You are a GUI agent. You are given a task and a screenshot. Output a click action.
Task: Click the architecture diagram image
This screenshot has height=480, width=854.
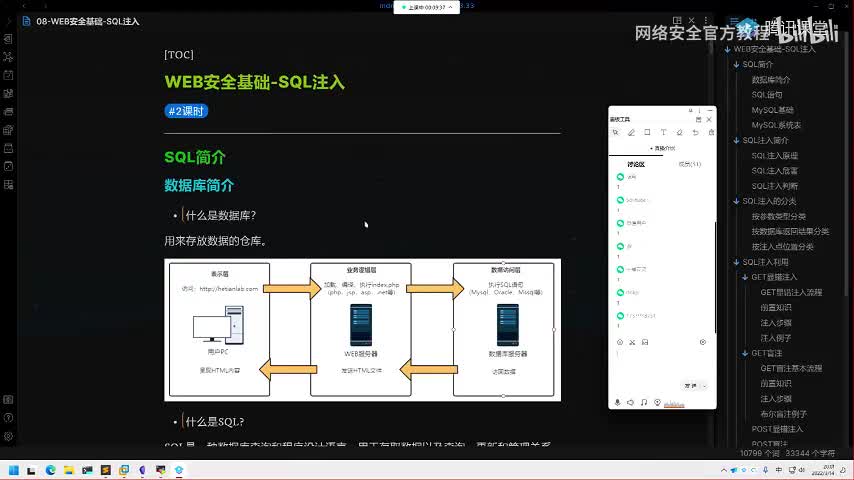tap(362, 330)
